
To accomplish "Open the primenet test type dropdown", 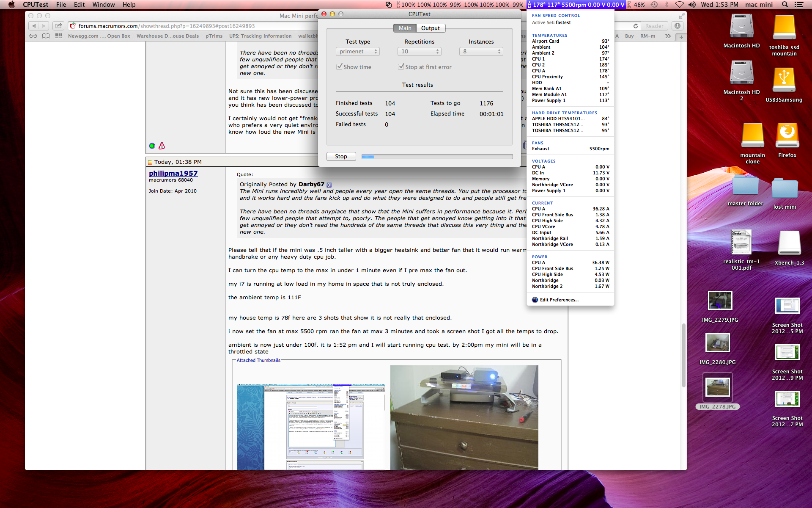I will click(x=358, y=52).
